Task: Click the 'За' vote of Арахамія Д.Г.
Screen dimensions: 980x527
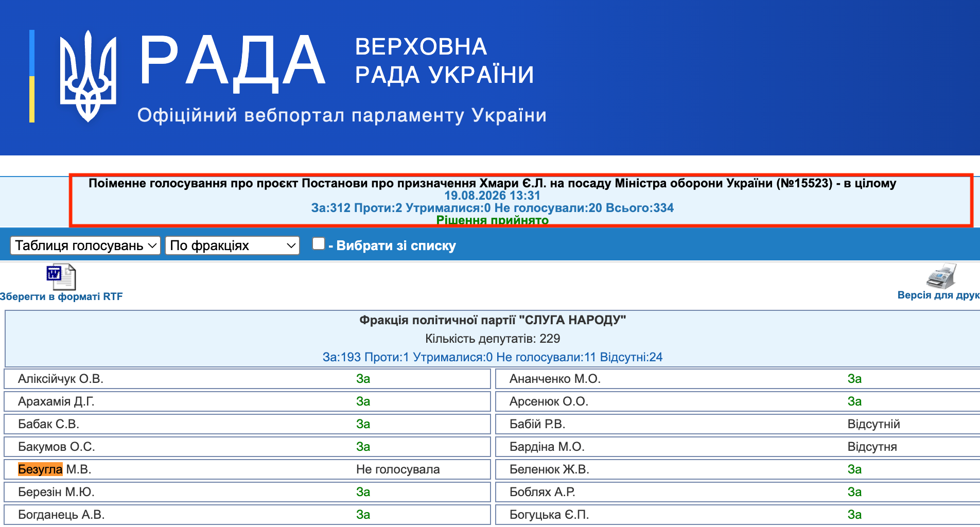Action: 363,401
